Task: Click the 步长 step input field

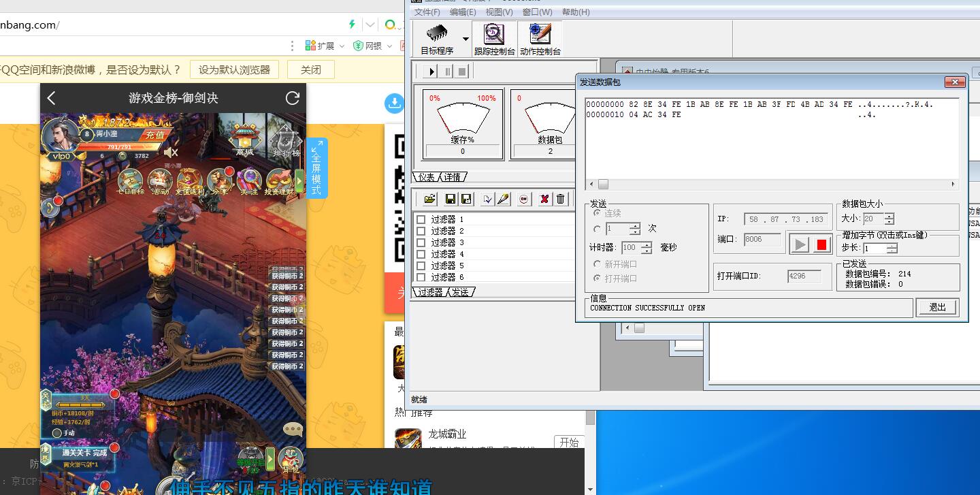Action: 875,249
